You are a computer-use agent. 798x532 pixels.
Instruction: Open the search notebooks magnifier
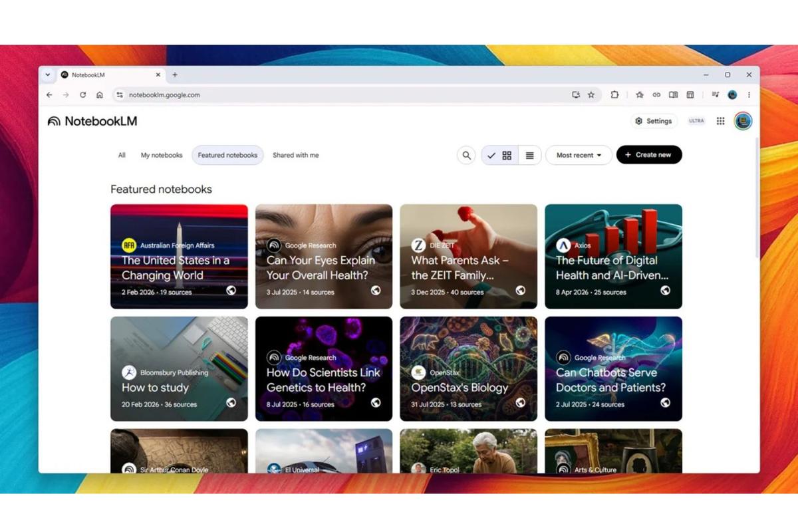click(466, 155)
